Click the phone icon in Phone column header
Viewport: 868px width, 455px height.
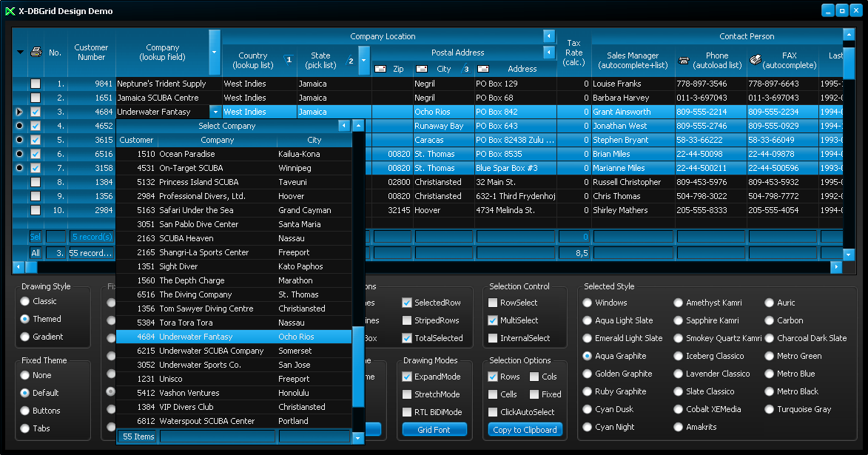tap(684, 60)
